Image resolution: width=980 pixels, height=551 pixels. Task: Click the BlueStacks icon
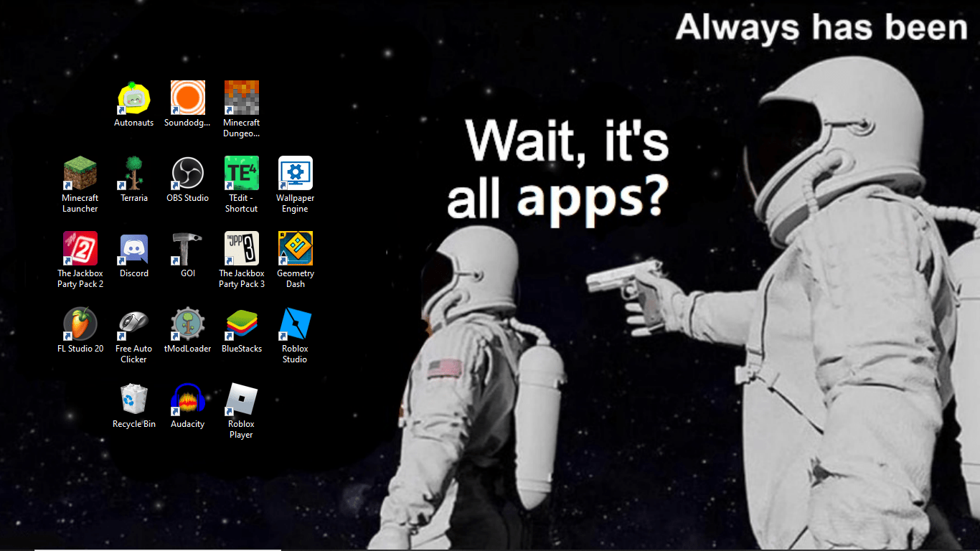[x=242, y=324]
